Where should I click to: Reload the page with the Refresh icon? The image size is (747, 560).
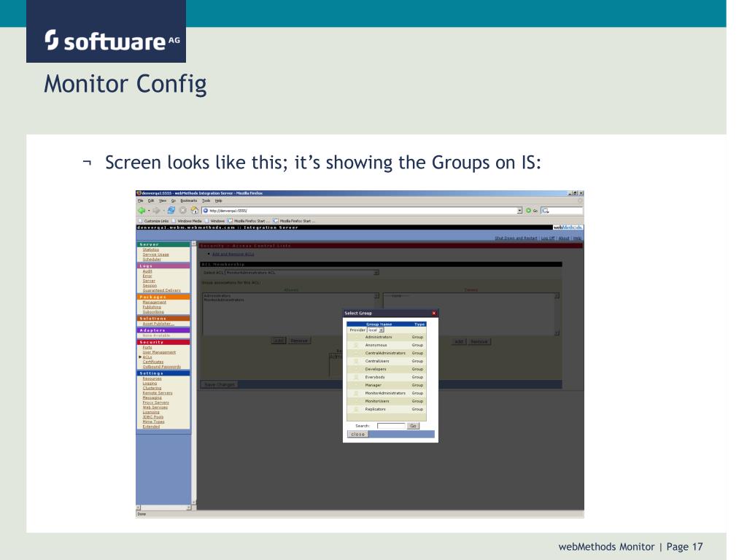pos(171,211)
